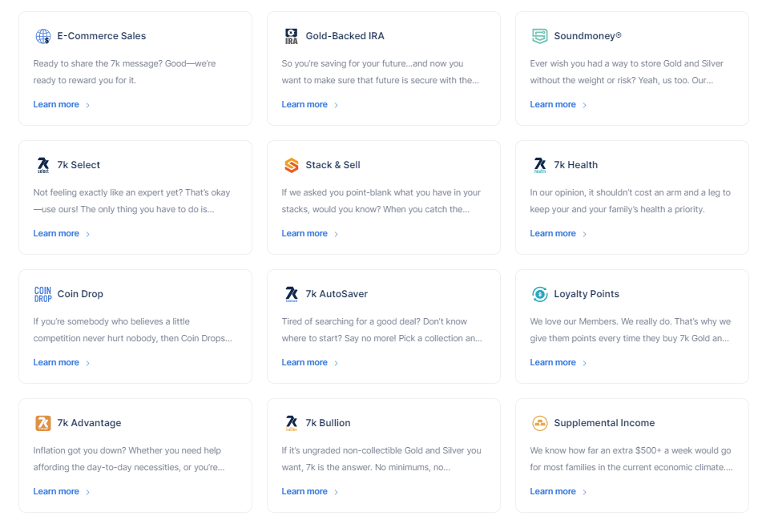Click the 7k AutoSaver logo icon
758x532 pixels.
tap(292, 294)
